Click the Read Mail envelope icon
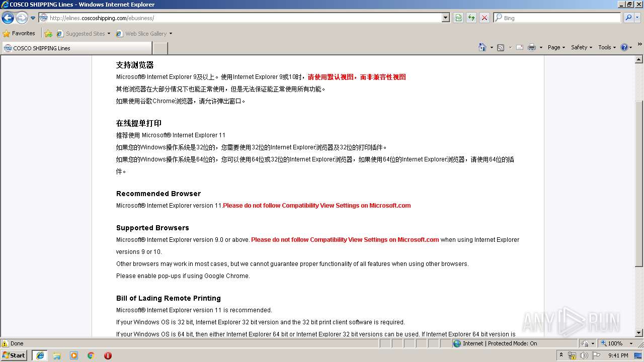 (x=520, y=47)
